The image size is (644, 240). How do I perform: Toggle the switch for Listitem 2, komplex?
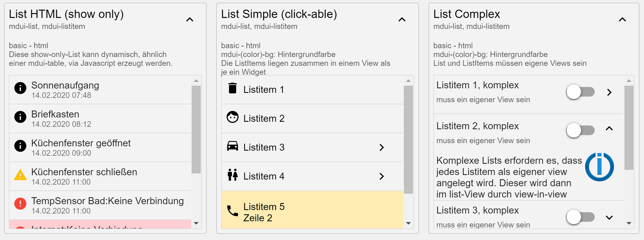pos(580,130)
